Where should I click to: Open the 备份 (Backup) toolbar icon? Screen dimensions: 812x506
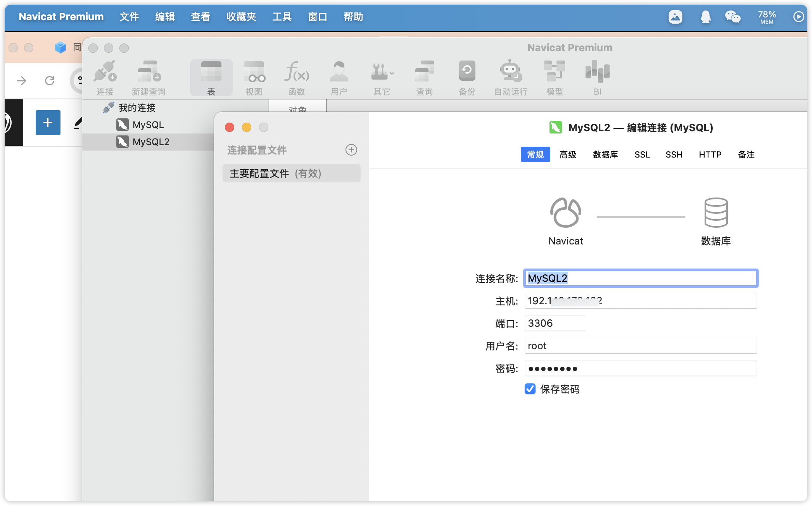[x=467, y=78]
